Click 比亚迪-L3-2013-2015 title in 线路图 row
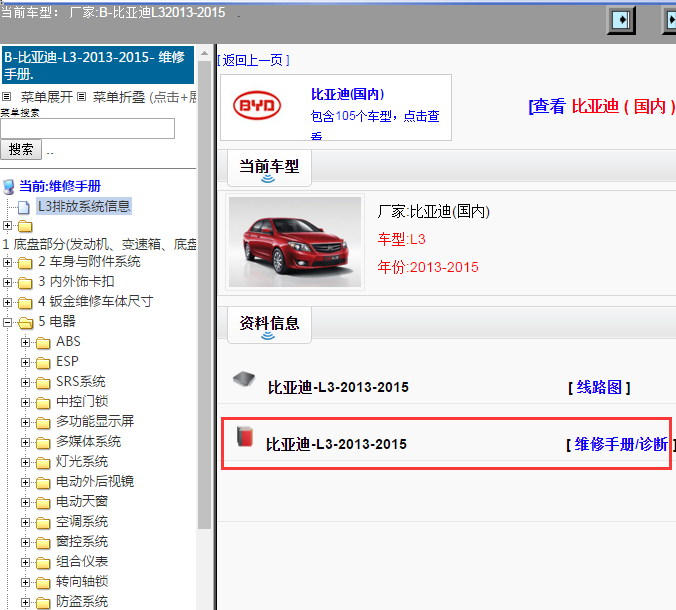Screen dimensions: 676x610 338,387
